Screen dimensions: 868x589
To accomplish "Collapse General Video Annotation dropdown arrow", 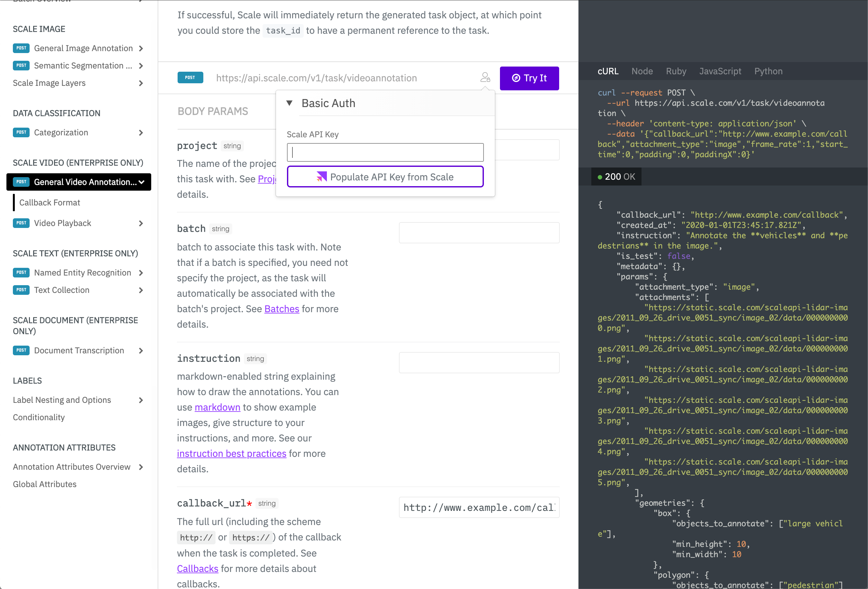I will [142, 182].
